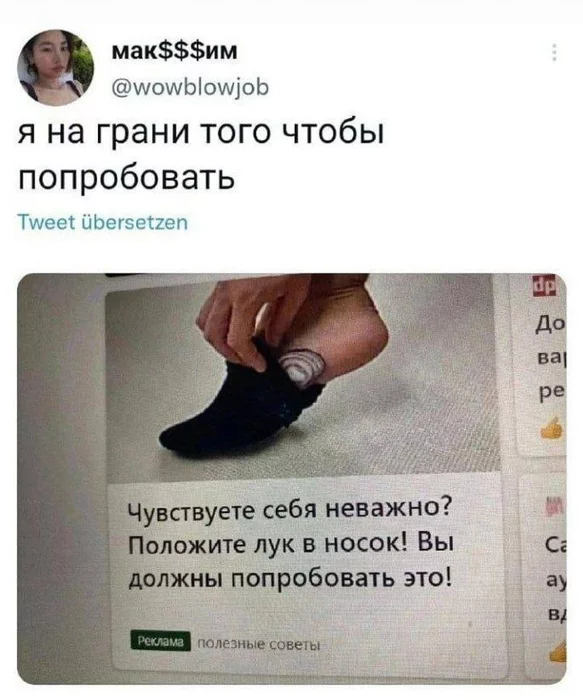Open the lower right card starting with 'Са'

(544, 578)
